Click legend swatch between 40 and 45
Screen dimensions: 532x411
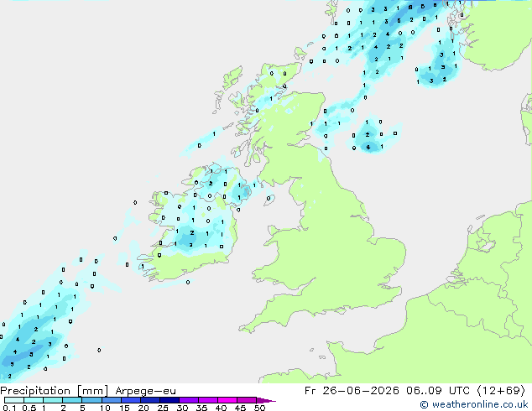pos(227,400)
